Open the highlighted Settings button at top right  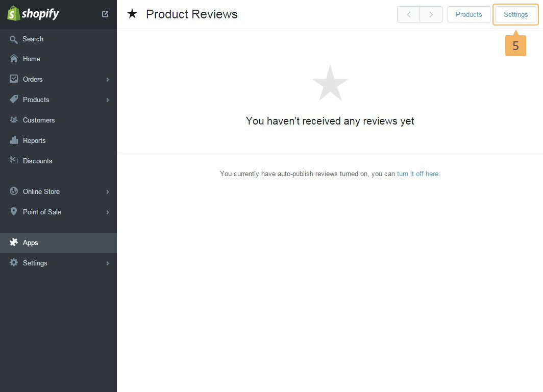515,14
